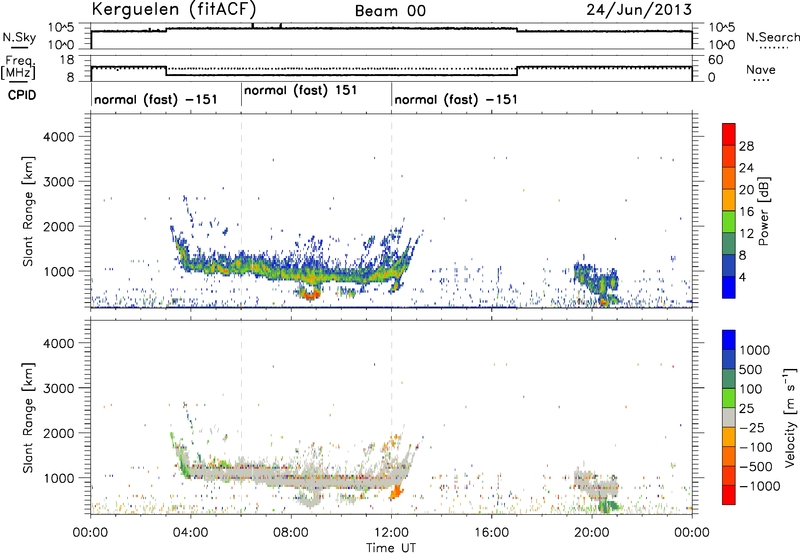Image resolution: width=800 pixels, height=554 pixels.
Task: Click the green velocity patch near 20:30
Action: click(x=609, y=506)
